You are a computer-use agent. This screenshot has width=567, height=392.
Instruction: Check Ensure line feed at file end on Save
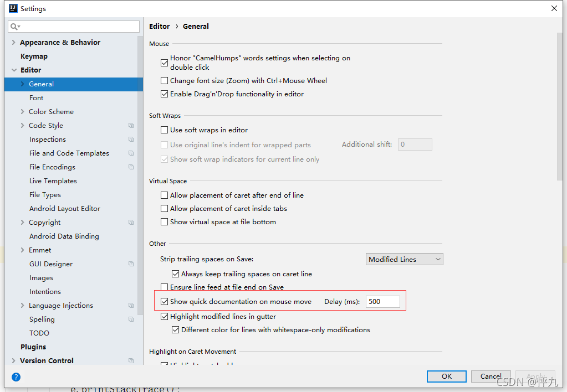tap(164, 287)
